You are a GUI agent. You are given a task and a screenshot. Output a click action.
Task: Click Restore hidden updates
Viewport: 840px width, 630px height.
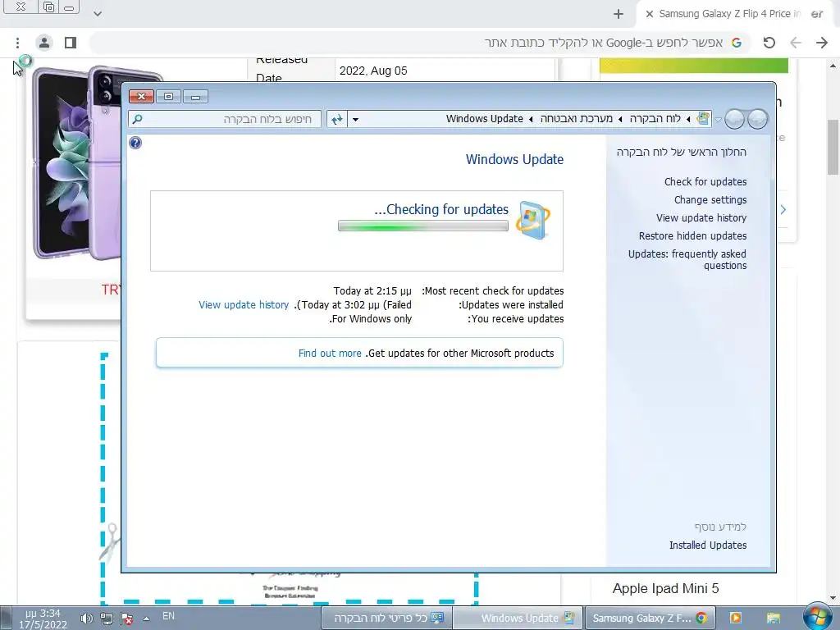[692, 235]
